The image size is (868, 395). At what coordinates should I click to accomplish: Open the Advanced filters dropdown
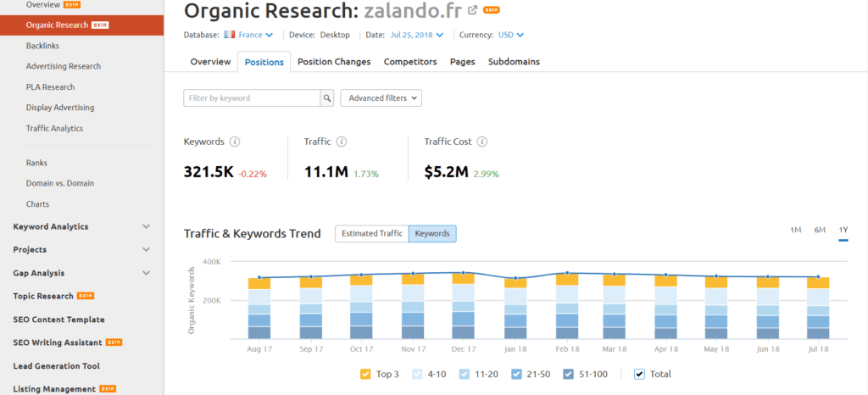click(x=381, y=98)
